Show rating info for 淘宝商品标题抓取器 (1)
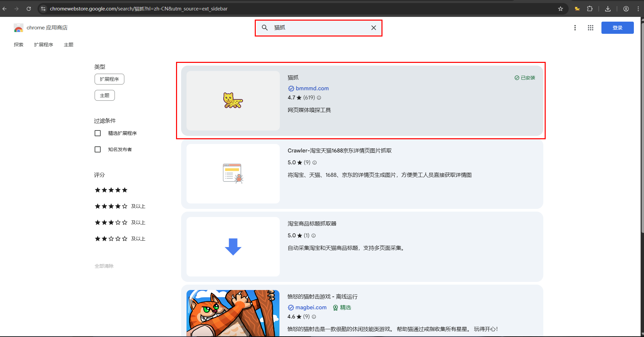The image size is (644, 337). [314, 236]
